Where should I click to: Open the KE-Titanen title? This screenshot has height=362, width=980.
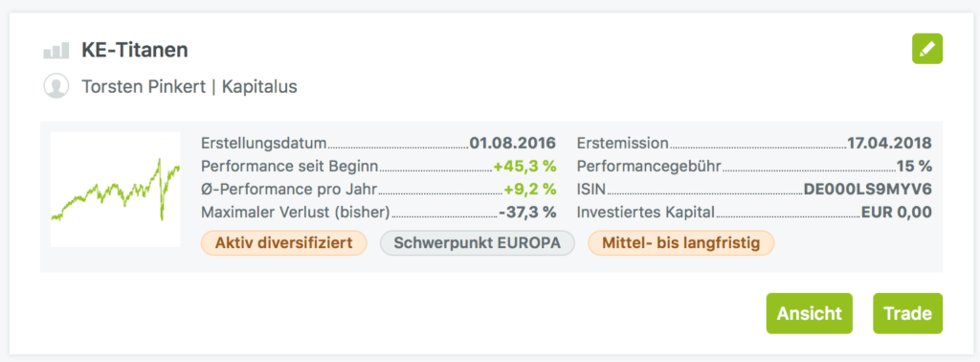[134, 50]
